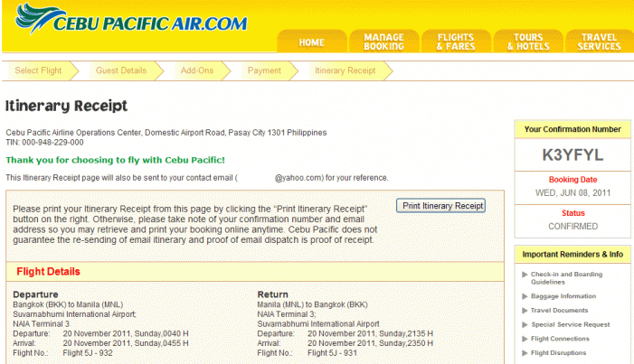Open the Baggage Information link

pos(563,296)
